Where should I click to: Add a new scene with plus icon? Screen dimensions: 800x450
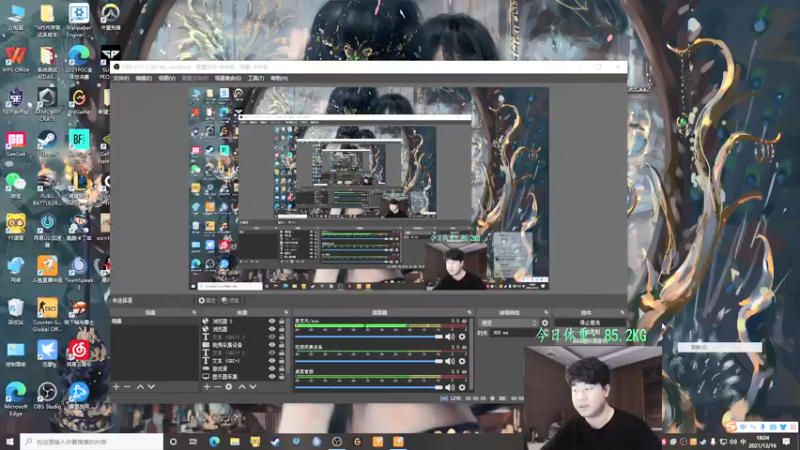tap(116, 387)
